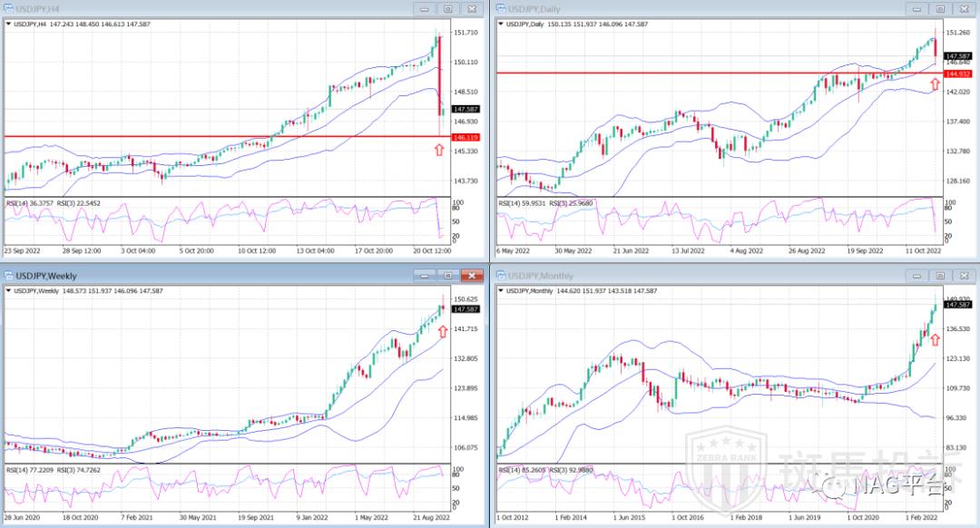Click the red 144.932 price label on Daily
Image resolution: width=980 pixels, height=528 pixels.
tap(958, 73)
